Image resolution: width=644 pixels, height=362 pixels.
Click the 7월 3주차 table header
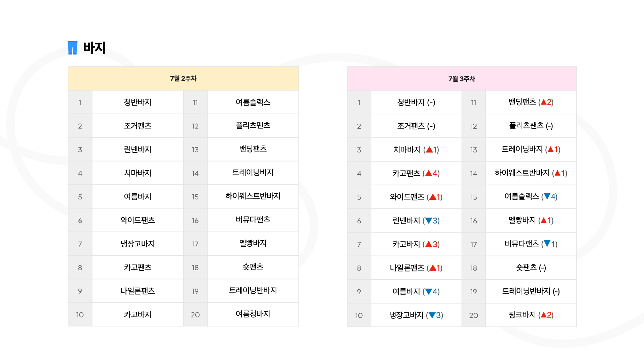(462, 79)
